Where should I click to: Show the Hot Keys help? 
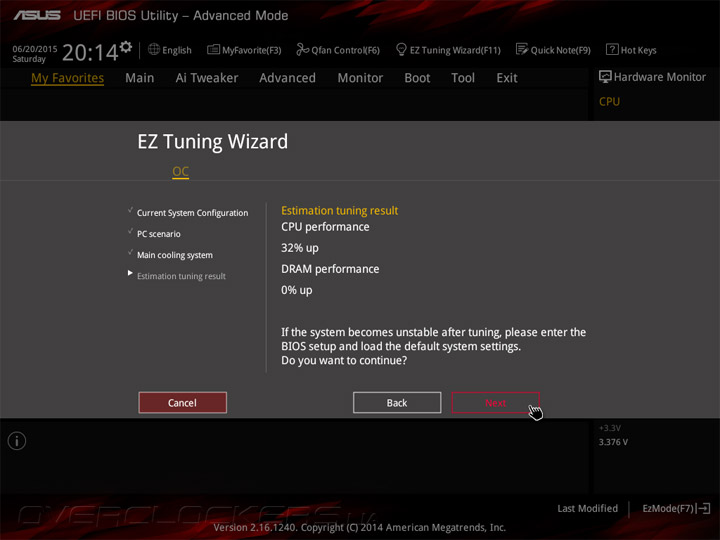631,50
